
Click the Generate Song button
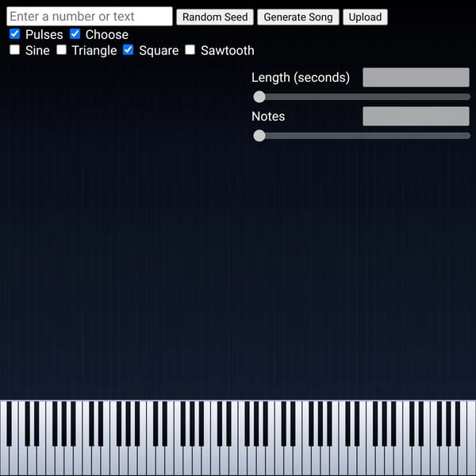(298, 17)
